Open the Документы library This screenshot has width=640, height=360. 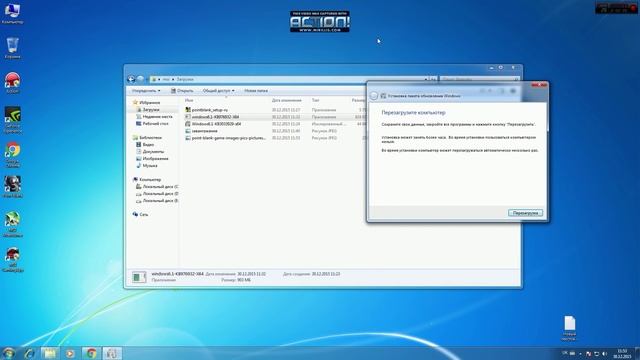pos(150,151)
